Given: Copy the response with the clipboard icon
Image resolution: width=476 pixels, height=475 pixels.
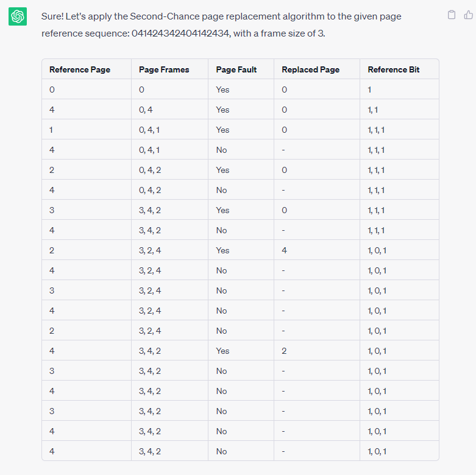Looking at the screenshot, I should pyautogui.click(x=452, y=15).
